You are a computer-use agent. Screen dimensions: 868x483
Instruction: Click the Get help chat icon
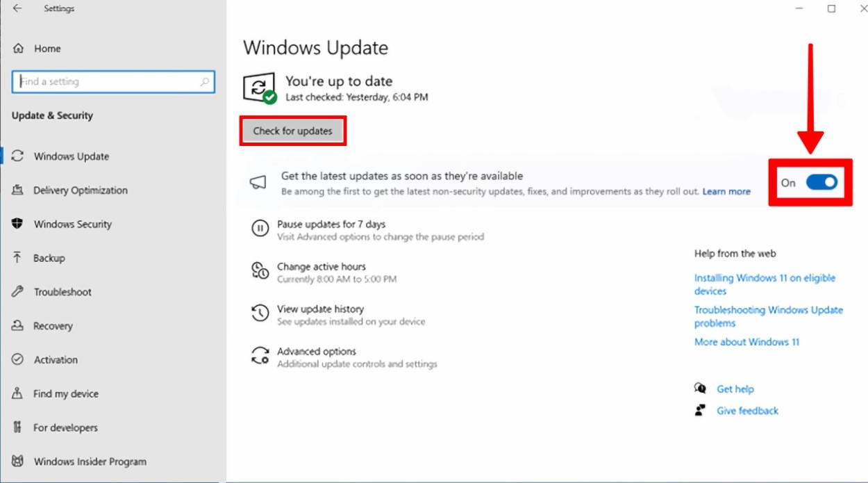(700, 388)
